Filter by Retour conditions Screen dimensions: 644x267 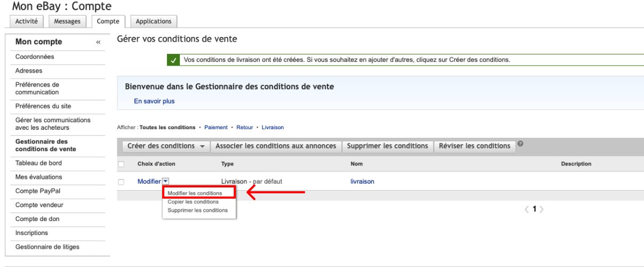pyautogui.click(x=245, y=128)
